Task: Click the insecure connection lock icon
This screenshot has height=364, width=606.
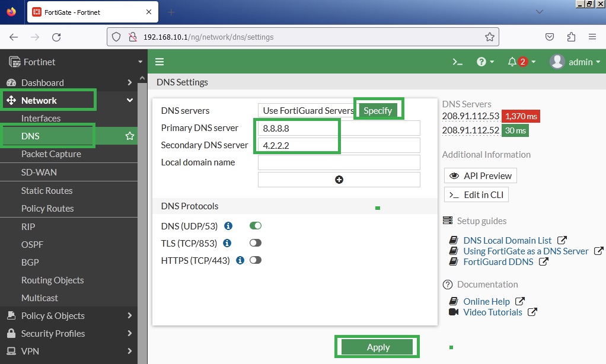Action: click(133, 37)
